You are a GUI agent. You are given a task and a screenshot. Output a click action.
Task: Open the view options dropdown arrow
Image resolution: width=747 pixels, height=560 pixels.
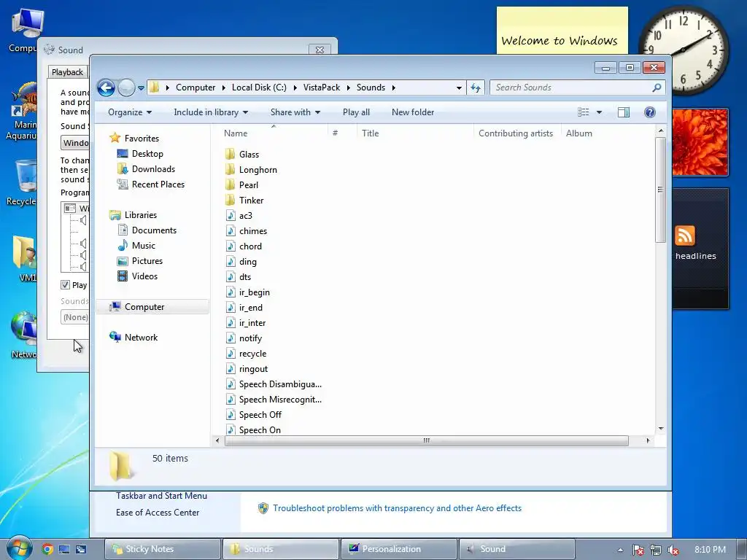tap(599, 112)
